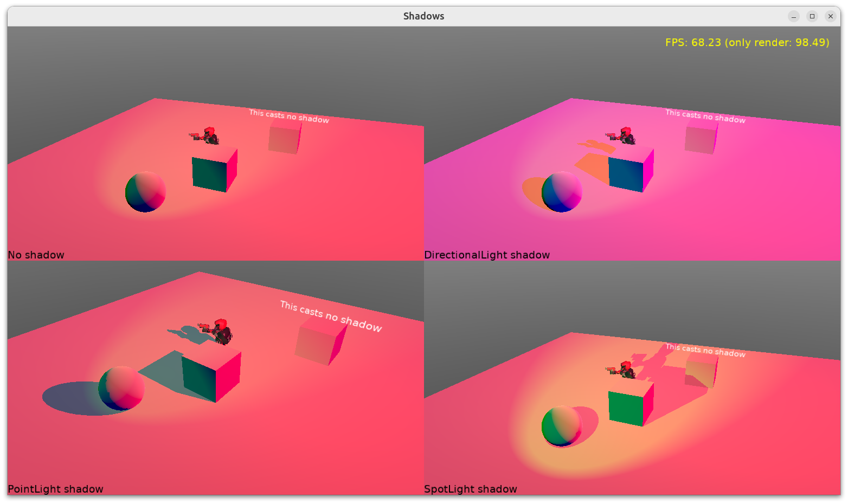The image size is (848, 504).
Task: Click the translucent cube in PointLight view
Action: point(321,341)
